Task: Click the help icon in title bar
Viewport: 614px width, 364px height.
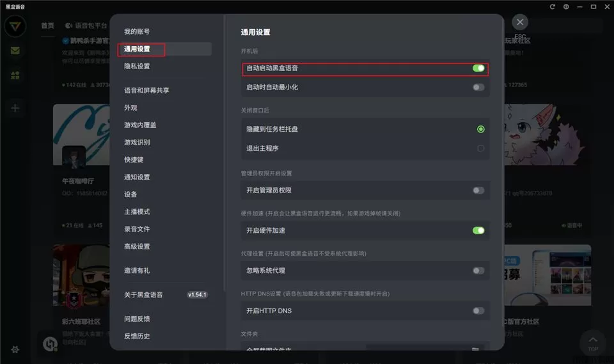Action: pyautogui.click(x=566, y=6)
